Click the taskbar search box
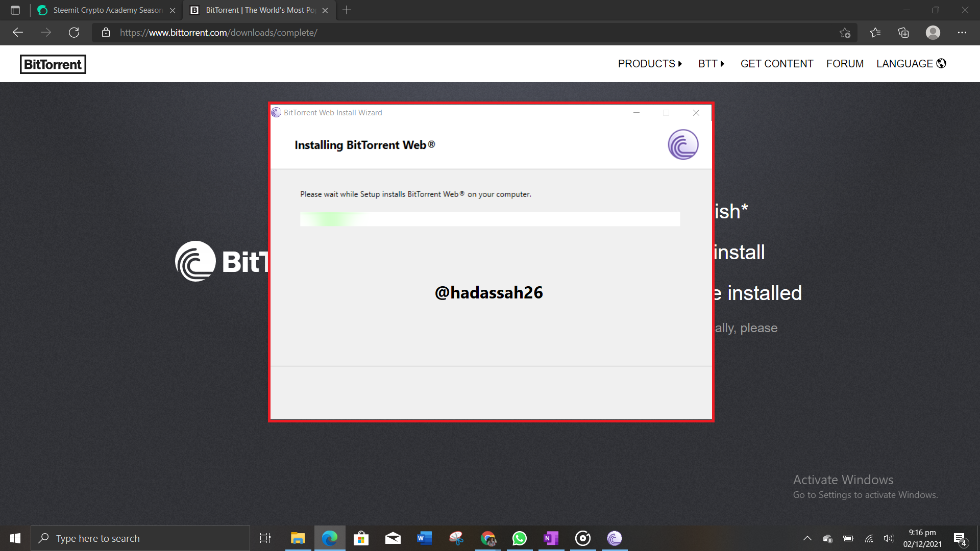 140,538
